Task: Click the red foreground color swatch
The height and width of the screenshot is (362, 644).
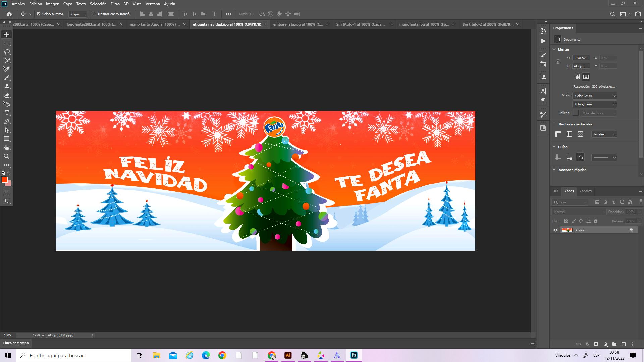Action: [4, 180]
